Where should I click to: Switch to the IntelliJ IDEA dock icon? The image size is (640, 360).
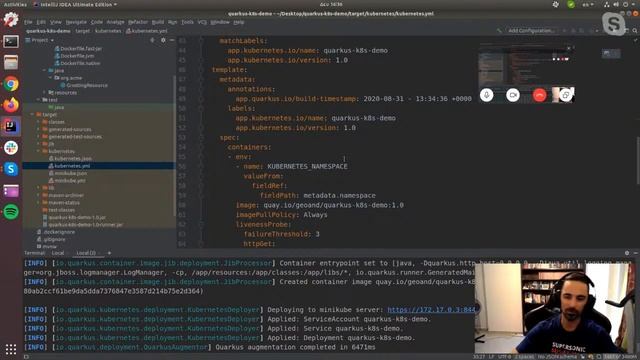pyautogui.click(x=11, y=126)
